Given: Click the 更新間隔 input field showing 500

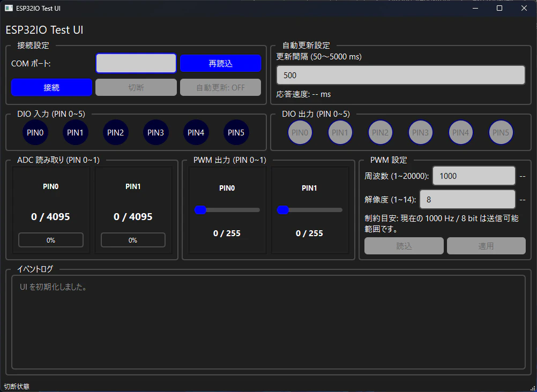Looking at the screenshot, I should [401, 76].
